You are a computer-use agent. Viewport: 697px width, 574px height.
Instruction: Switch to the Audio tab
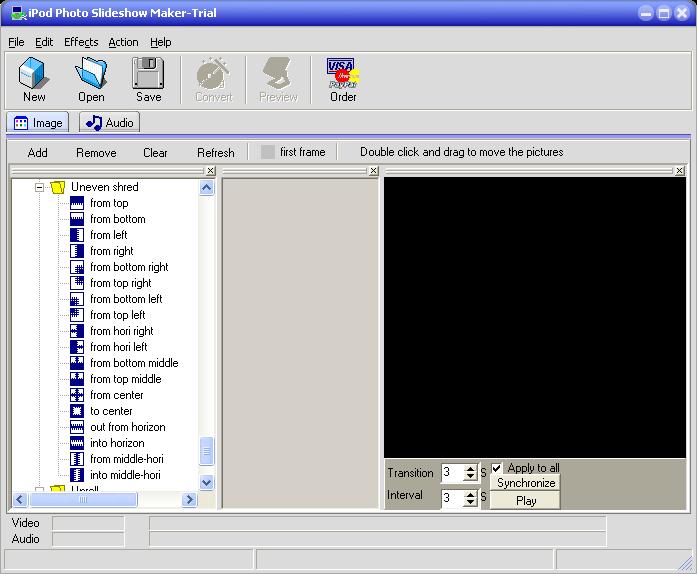coord(110,123)
